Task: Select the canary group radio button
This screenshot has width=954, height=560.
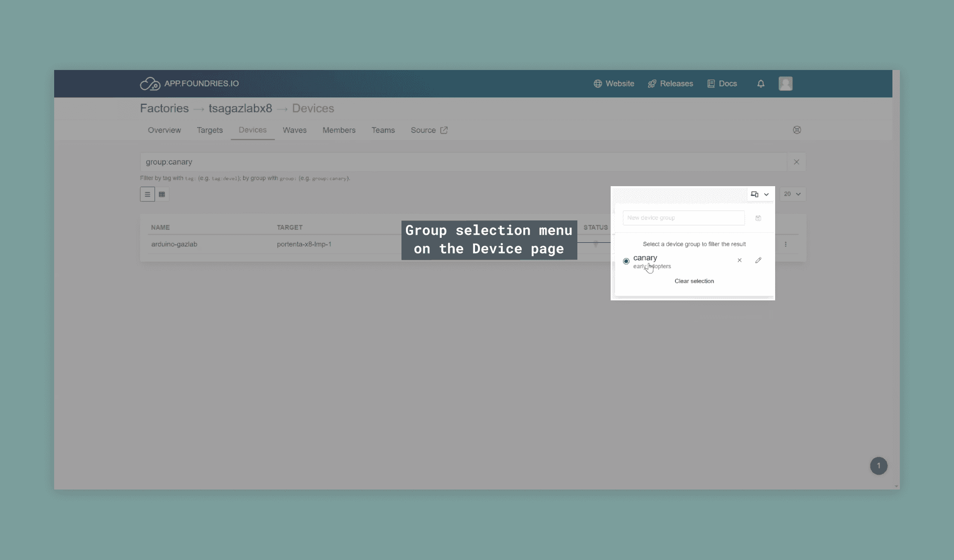Action: click(x=626, y=261)
